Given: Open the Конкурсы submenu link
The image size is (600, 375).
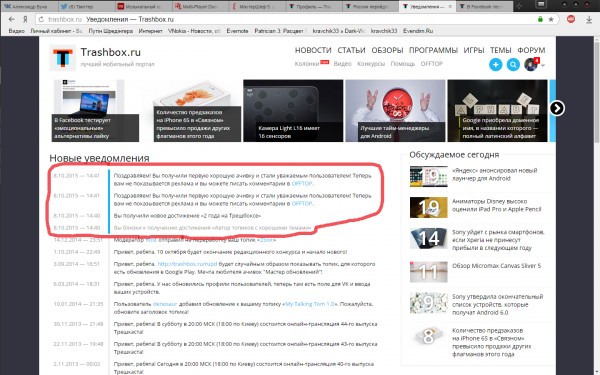Looking at the screenshot, I should point(371,64).
